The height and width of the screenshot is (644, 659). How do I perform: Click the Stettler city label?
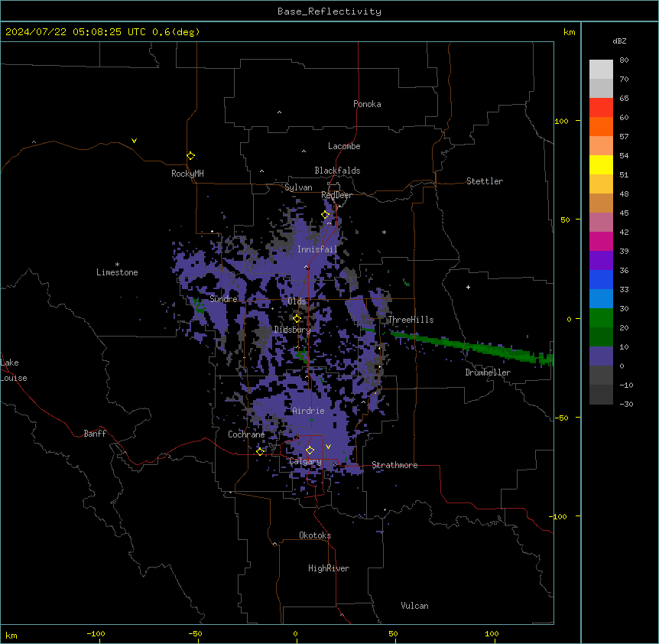pos(485,181)
